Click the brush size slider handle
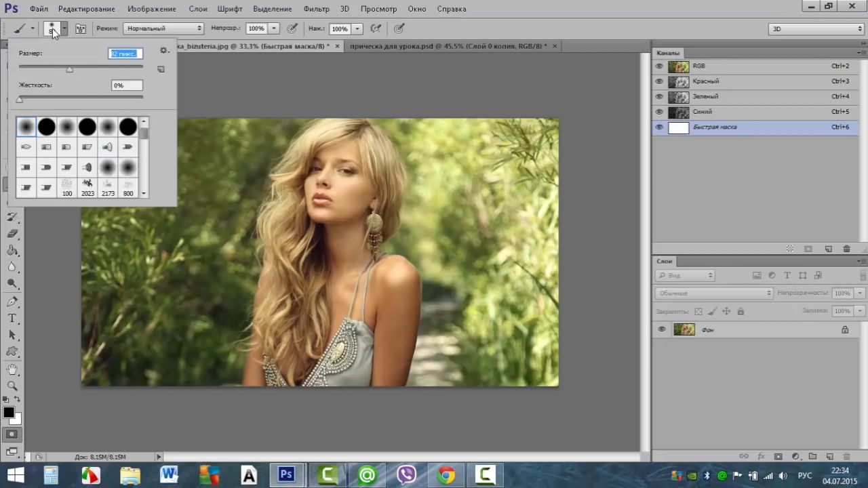 tap(69, 69)
